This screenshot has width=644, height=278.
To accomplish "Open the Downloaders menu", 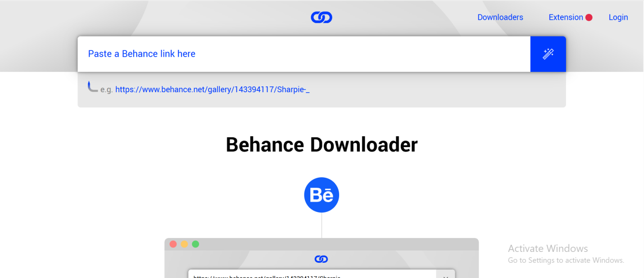I will [500, 17].
